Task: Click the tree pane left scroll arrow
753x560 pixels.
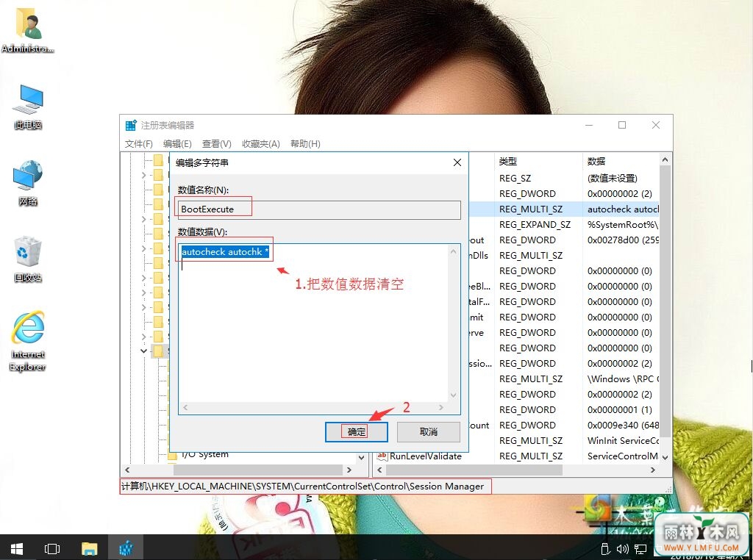Action: click(127, 470)
